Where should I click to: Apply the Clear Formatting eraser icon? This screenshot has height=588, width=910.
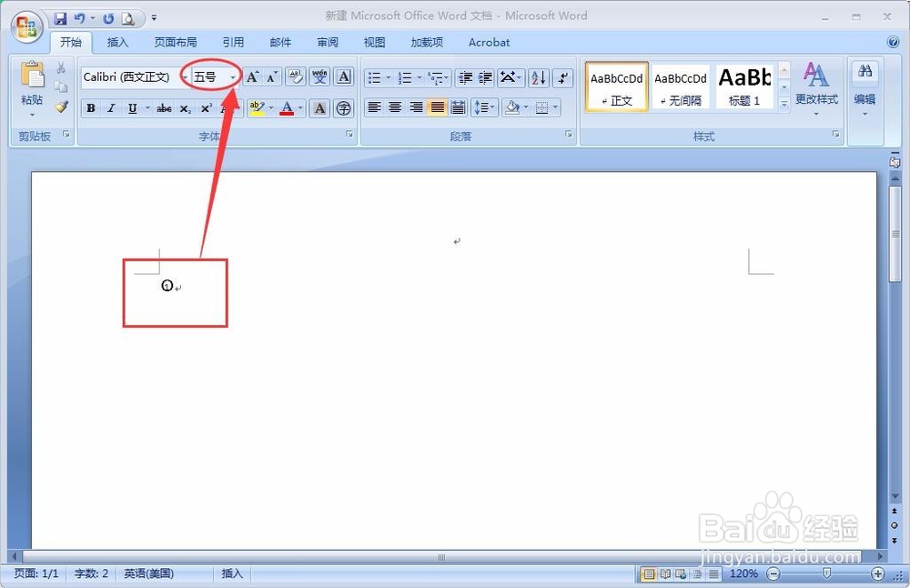pos(295,75)
